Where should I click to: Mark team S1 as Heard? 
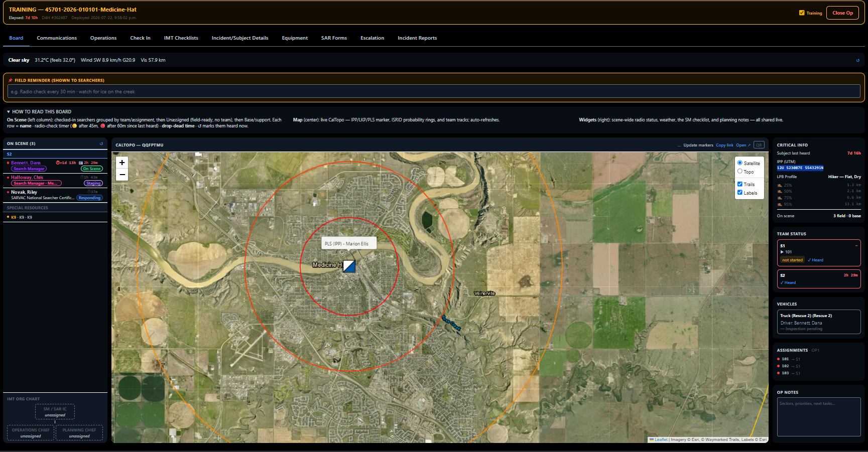click(815, 260)
